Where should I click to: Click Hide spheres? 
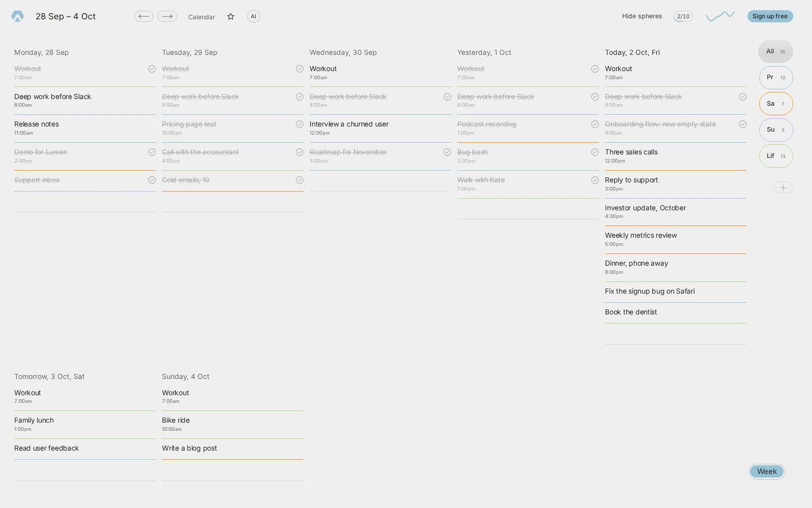coord(642,16)
